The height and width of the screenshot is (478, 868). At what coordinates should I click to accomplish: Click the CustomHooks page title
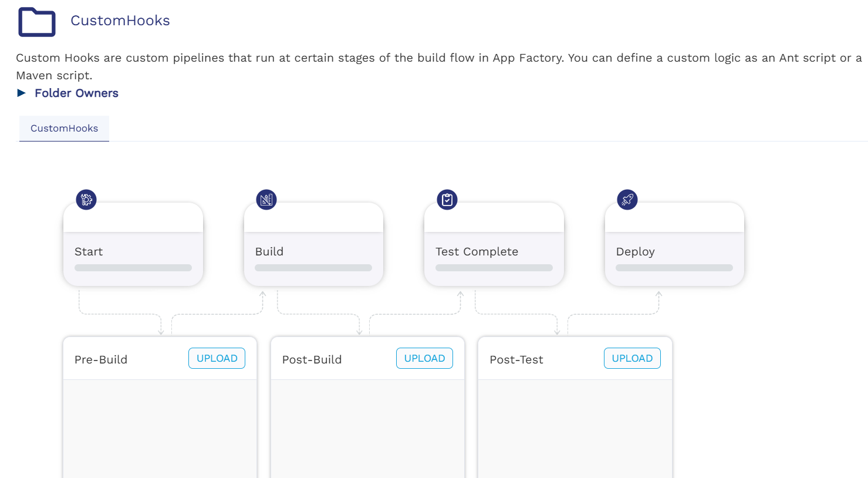pos(120,21)
